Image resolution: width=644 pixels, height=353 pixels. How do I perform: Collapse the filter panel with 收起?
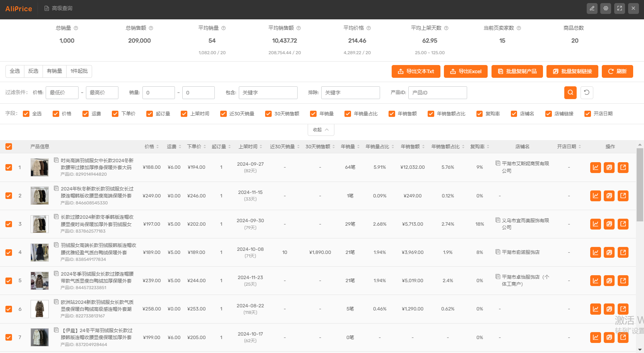tap(321, 130)
